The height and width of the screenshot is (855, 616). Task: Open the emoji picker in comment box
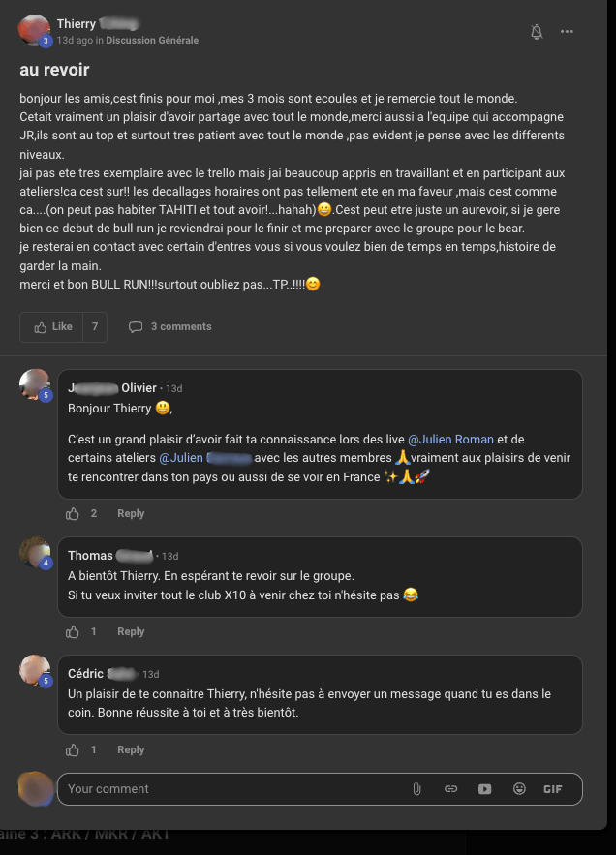tap(519, 789)
